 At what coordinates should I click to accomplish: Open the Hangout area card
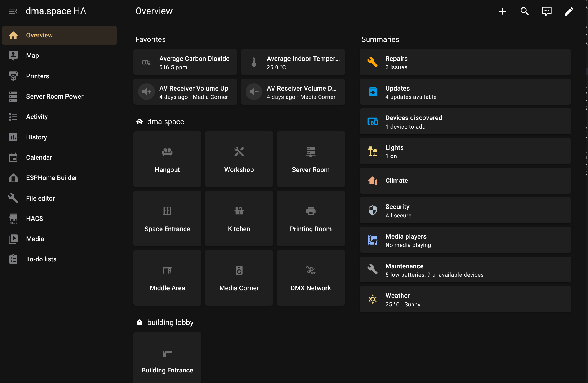pos(167,159)
